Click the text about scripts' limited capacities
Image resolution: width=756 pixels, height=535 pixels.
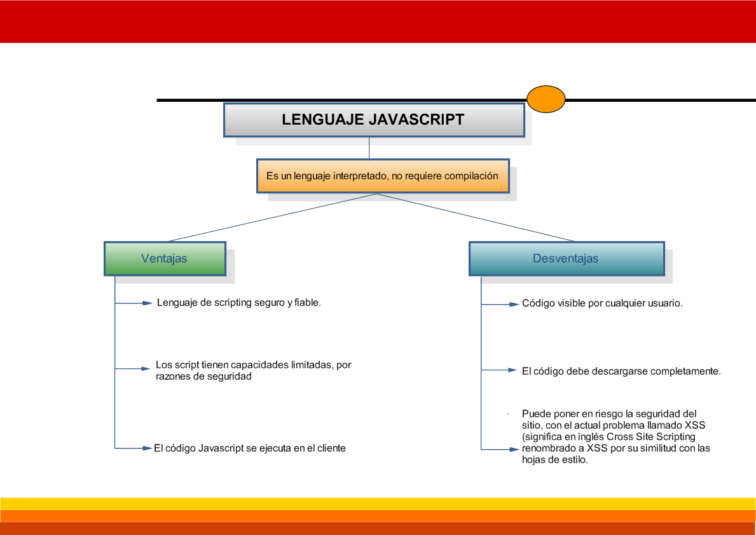click(x=253, y=370)
